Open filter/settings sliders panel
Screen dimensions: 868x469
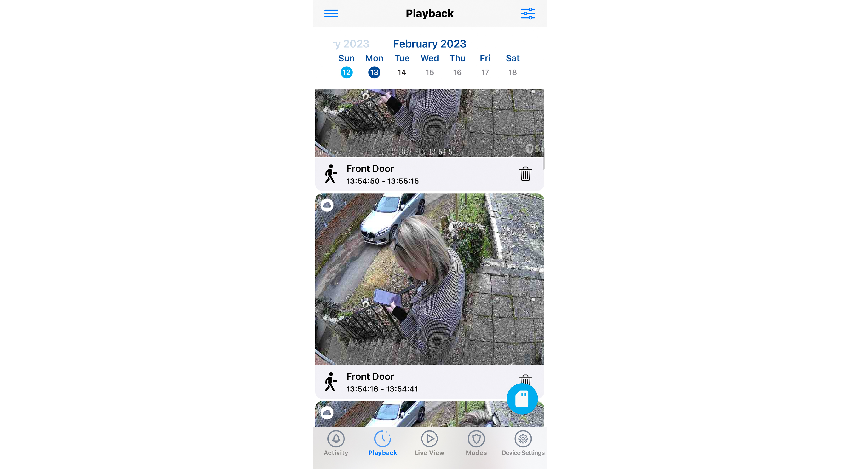529,13
